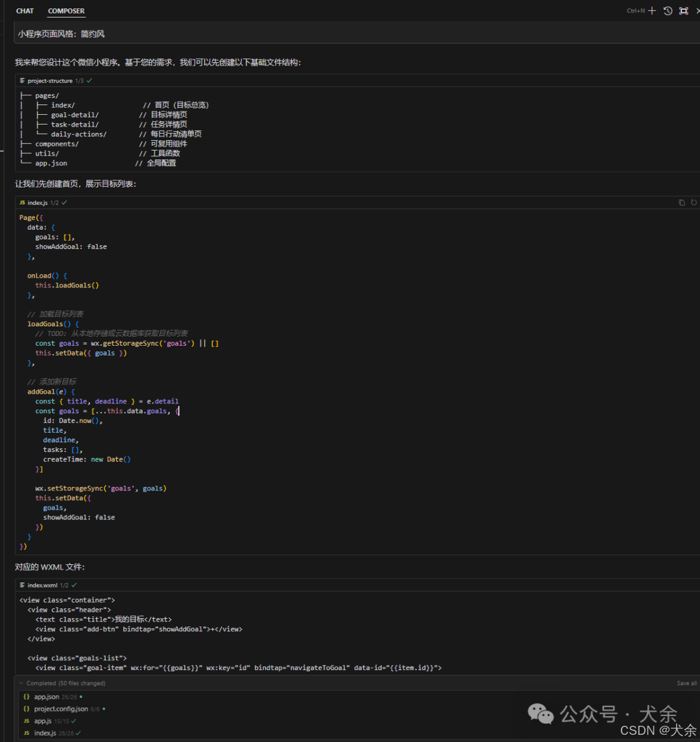
Task: Open app.js in the changed files list
Action: coord(43,721)
